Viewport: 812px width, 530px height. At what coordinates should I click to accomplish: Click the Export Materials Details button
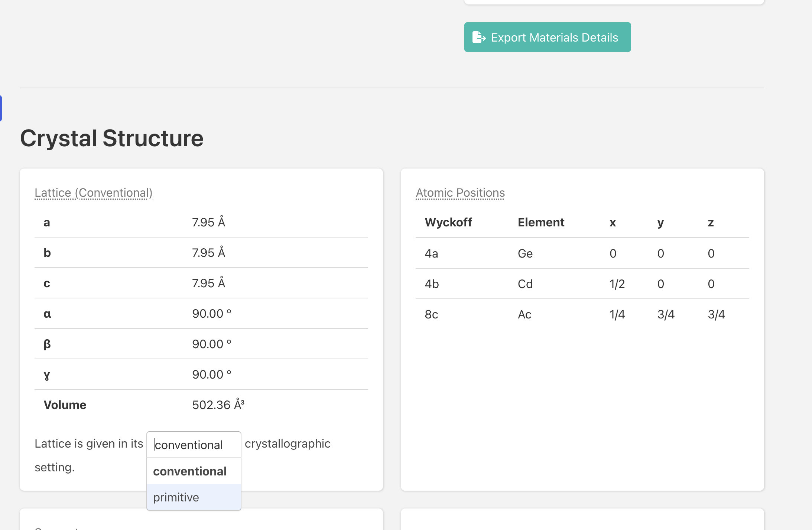(547, 37)
